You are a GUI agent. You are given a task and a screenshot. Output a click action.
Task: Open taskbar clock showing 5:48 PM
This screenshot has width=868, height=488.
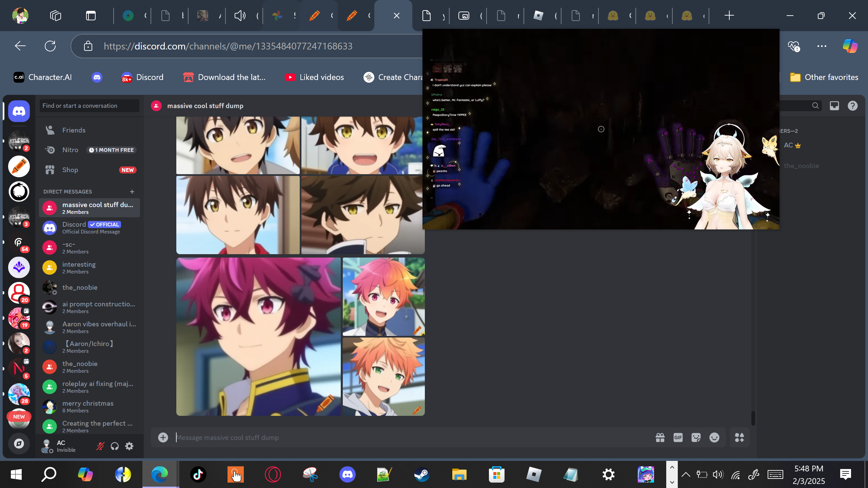tap(809, 474)
